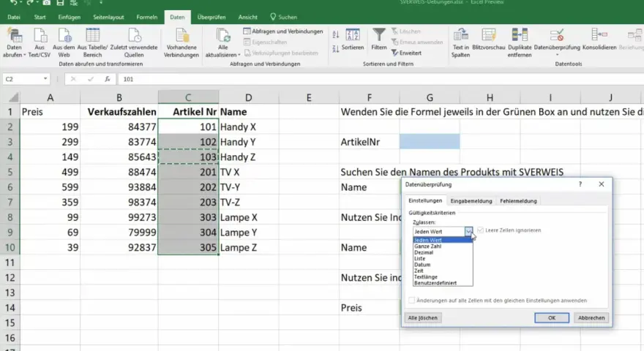Click OK in Datenüberprüfung dialog

(x=552, y=318)
